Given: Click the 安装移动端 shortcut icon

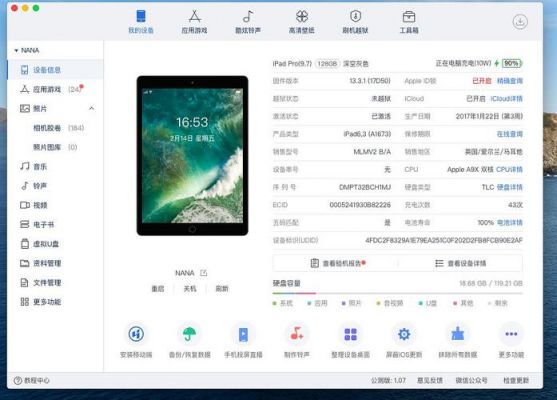Looking at the screenshot, I should [x=136, y=334].
